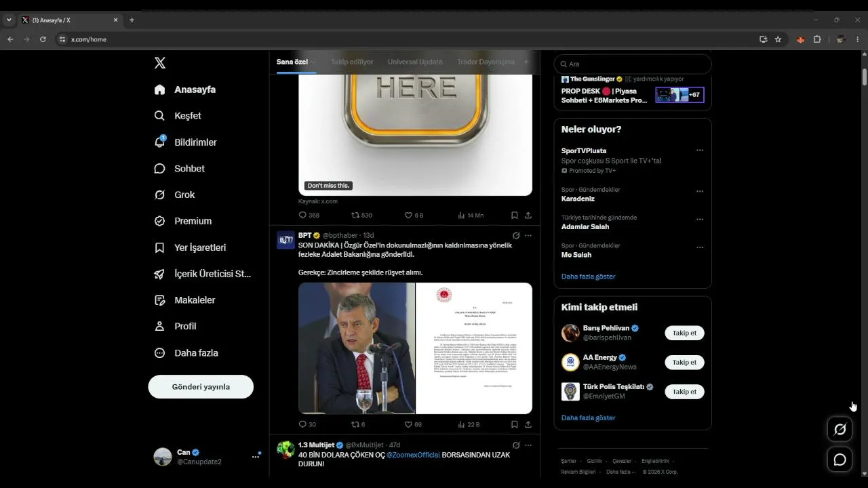Open Sohbet in the sidebar
The width and height of the screenshot is (868, 488).
click(x=180, y=168)
